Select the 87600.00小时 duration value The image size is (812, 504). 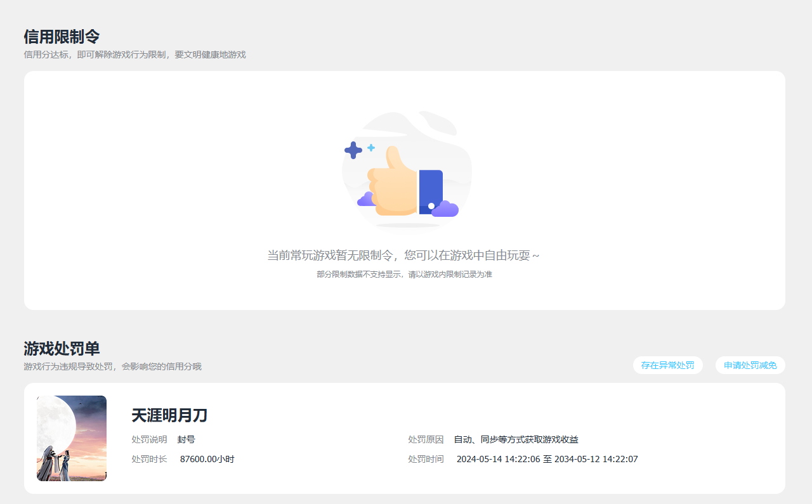[207, 459]
